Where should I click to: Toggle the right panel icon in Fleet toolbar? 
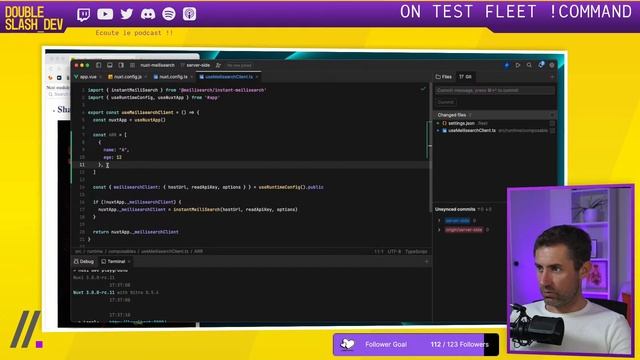pos(121,65)
